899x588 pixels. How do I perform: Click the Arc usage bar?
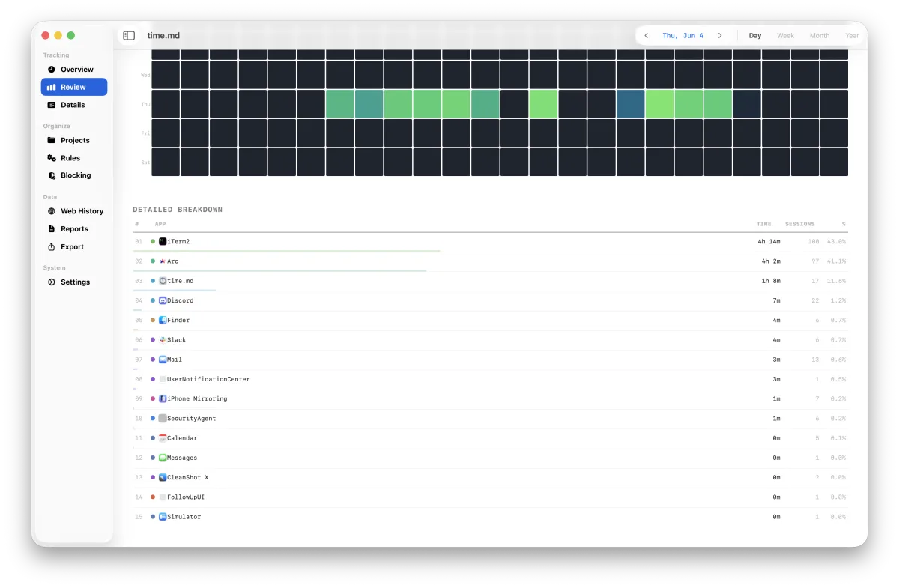(279, 270)
